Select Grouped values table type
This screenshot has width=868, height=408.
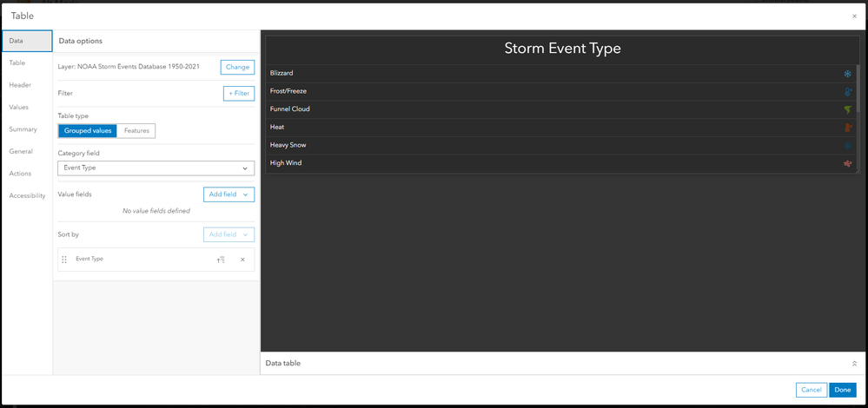point(88,131)
